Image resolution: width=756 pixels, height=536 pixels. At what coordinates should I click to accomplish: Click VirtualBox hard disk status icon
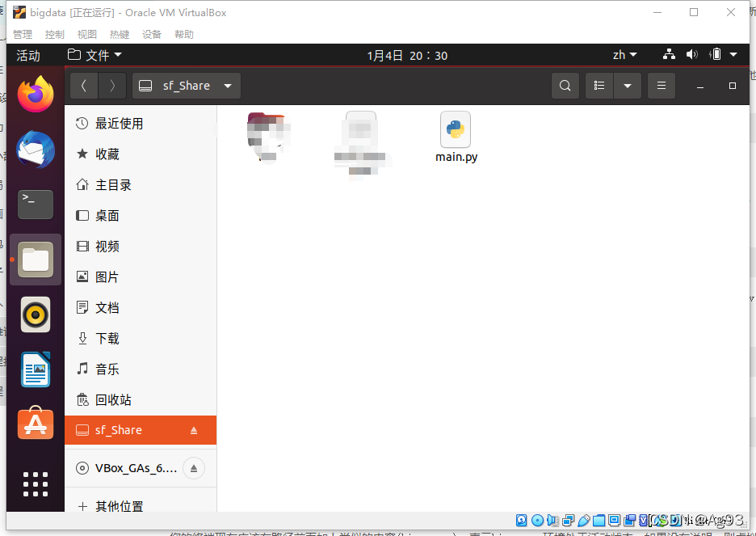[521, 520]
